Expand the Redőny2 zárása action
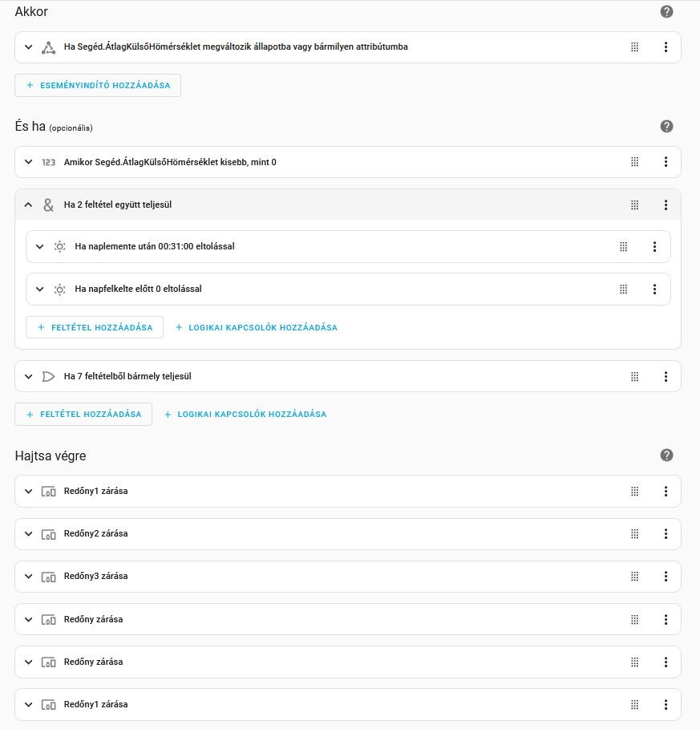The image size is (700, 729). [29, 534]
